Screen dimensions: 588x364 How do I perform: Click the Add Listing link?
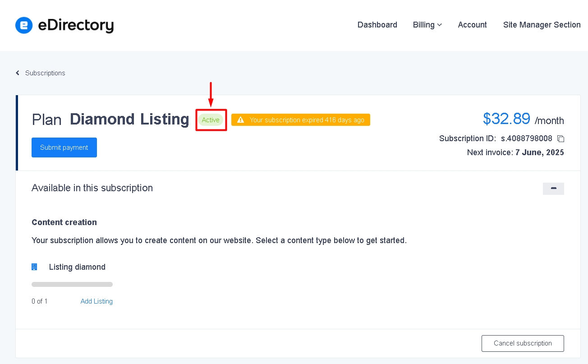pyautogui.click(x=96, y=301)
